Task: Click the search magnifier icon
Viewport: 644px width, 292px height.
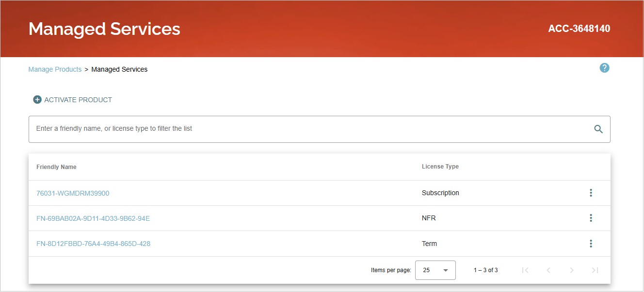Action: pos(598,129)
